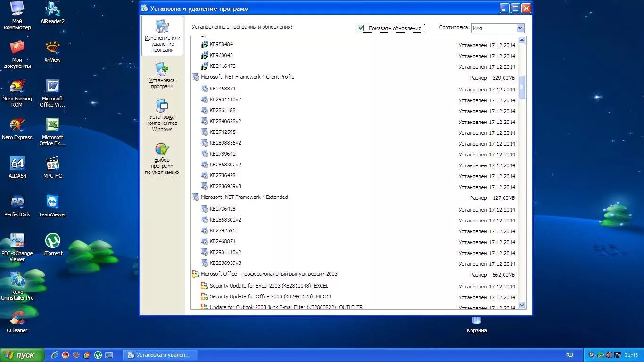Select update KB2789642 in the list

223,154
